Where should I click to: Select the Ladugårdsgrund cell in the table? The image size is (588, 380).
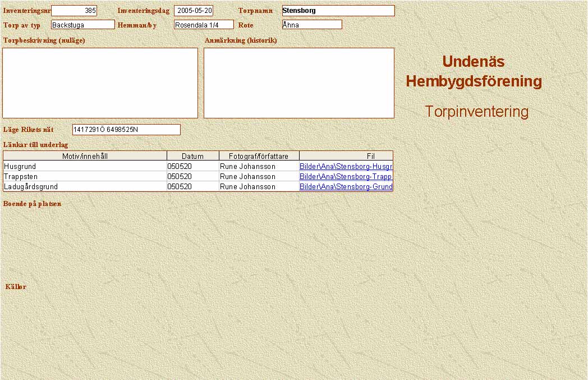click(85, 186)
